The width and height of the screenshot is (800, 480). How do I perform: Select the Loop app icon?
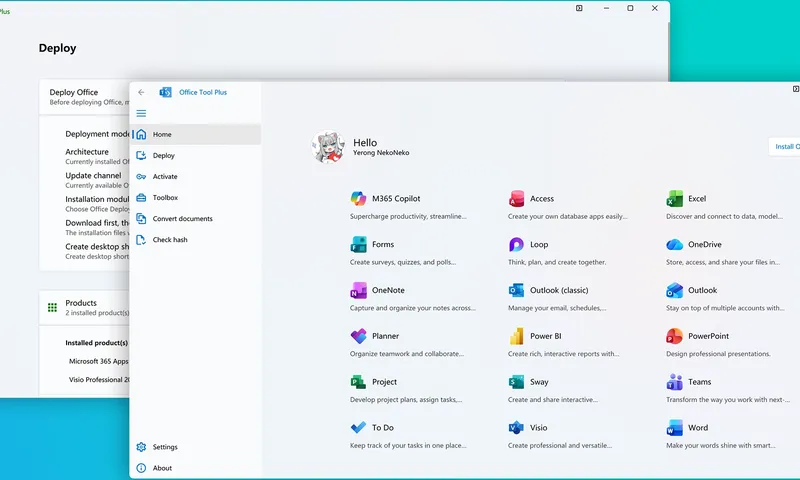[x=516, y=244]
